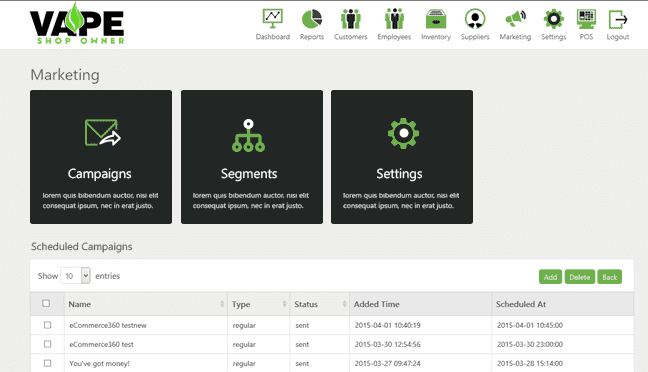This screenshot has height=372, width=648.
Task: Open the Inventory box icon
Action: [436, 19]
